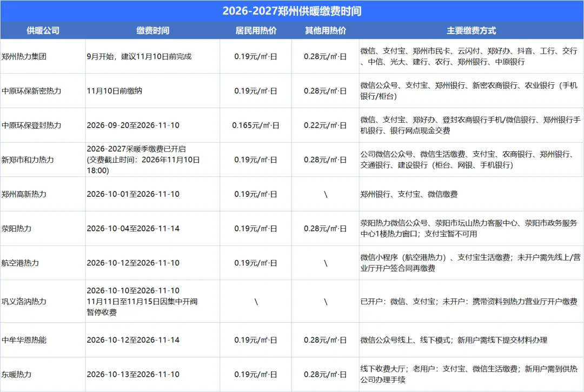This screenshot has height=392, width=584.
Task: Select the "主要缴费方式" column header
Action: pos(472,30)
